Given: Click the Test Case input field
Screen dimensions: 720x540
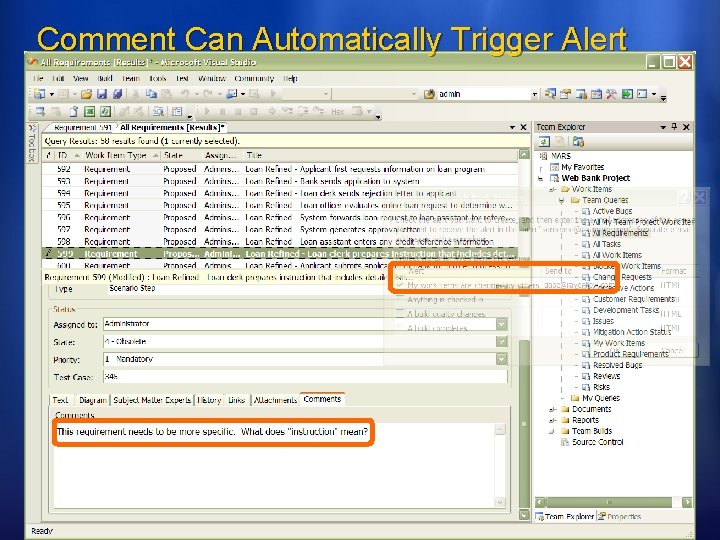Looking at the screenshot, I should (305, 377).
